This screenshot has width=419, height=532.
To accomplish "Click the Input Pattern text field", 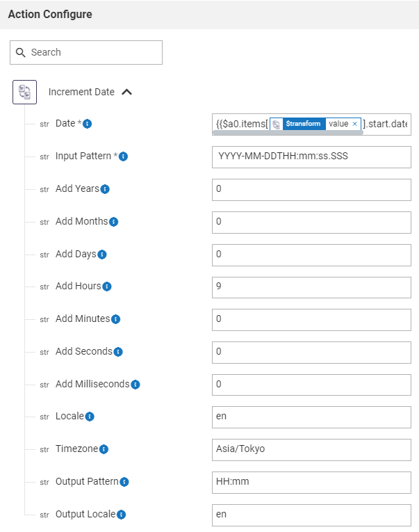I will [311, 156].
